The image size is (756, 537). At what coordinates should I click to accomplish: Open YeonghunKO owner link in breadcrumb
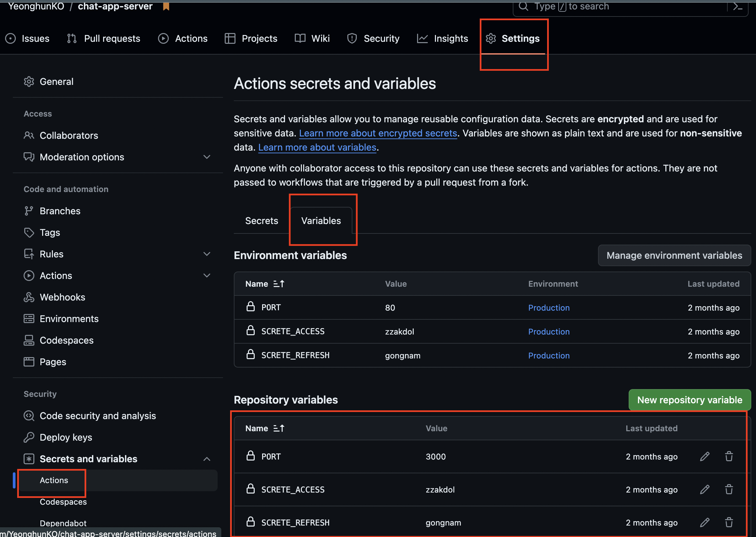pos(36,6)
